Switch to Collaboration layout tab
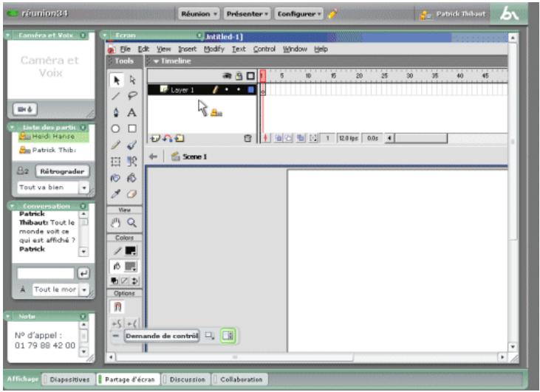The width and height of the screenshot is (540, 392). coord(240,379)
